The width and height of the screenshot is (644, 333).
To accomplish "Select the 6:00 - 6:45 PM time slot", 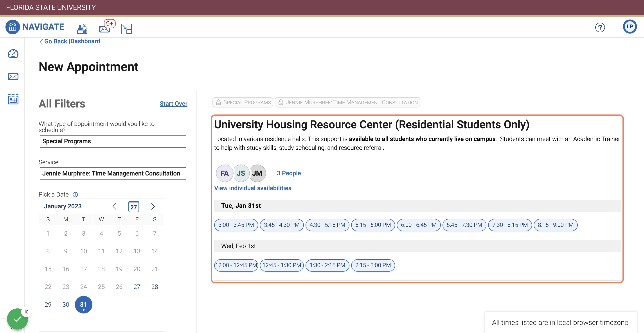I will (x=419, y=225).
